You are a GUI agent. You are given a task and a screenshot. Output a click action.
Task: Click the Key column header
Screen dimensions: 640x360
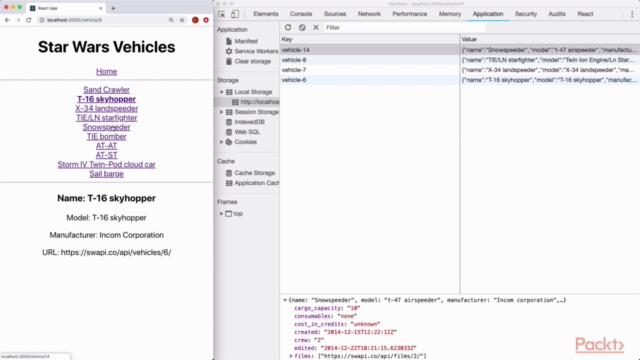click(x=370, y=39)
